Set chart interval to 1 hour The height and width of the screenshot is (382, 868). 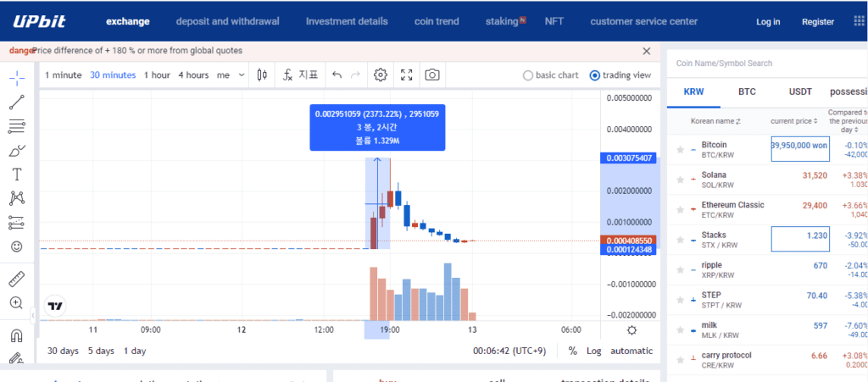[157, 75]
